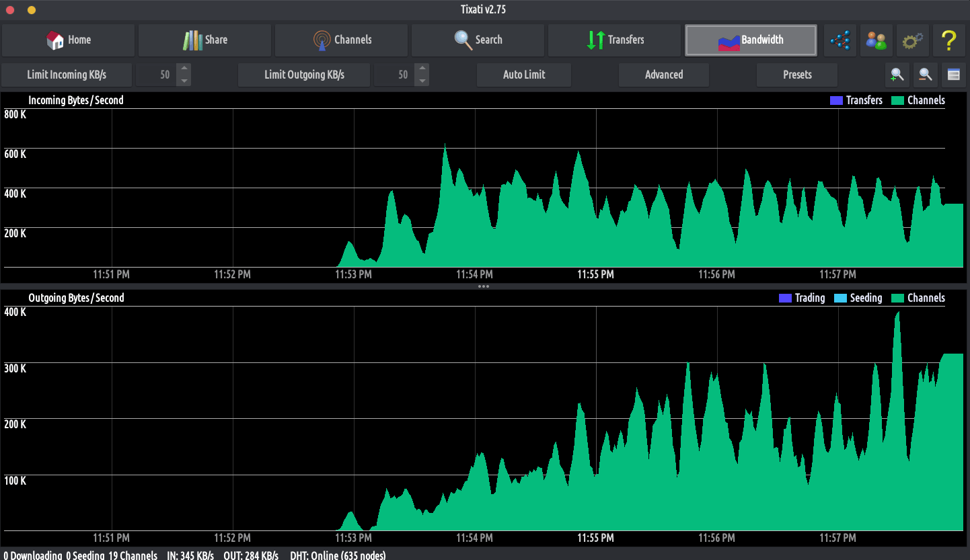Click the Limit Incoming KB/s button
The width and height of the screenshot is (970, 560).
67,75
